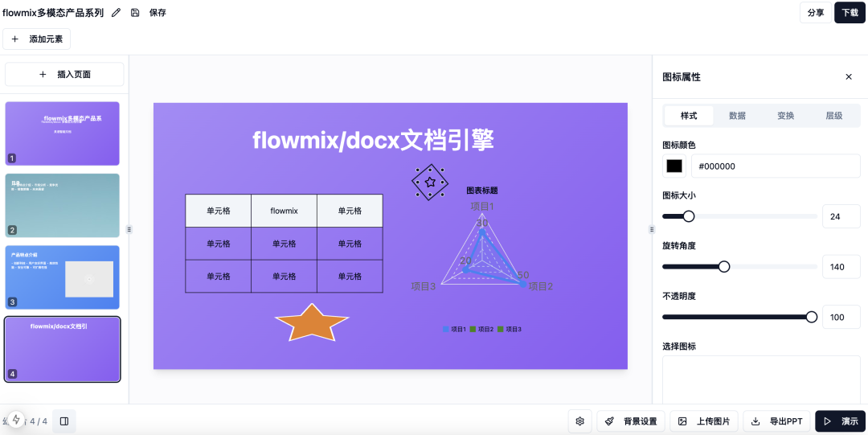Open the black icon color swatch
868x435 pixels.
(x=674, y=166)
